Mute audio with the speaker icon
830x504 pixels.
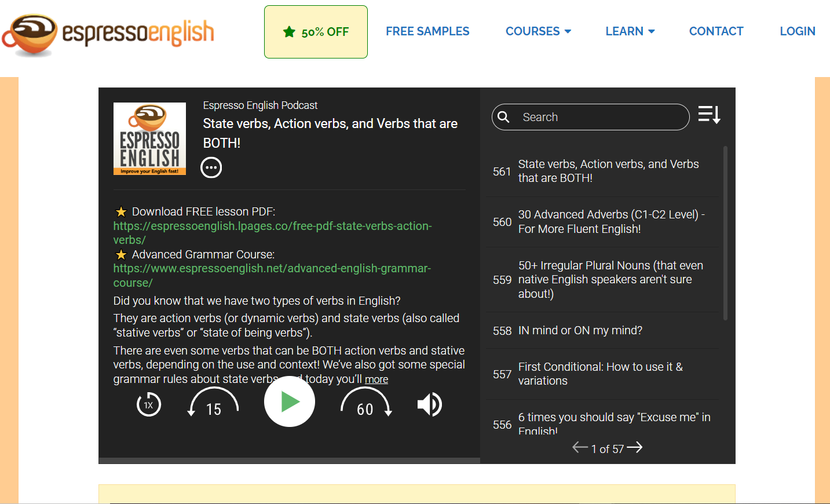point(430,404)
